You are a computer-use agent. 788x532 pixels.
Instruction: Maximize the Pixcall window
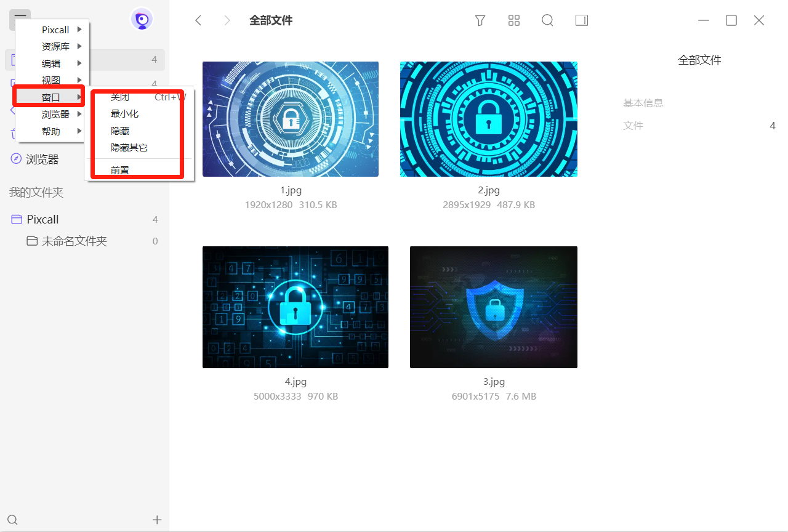pyautogui.click(x=731, y=20)
